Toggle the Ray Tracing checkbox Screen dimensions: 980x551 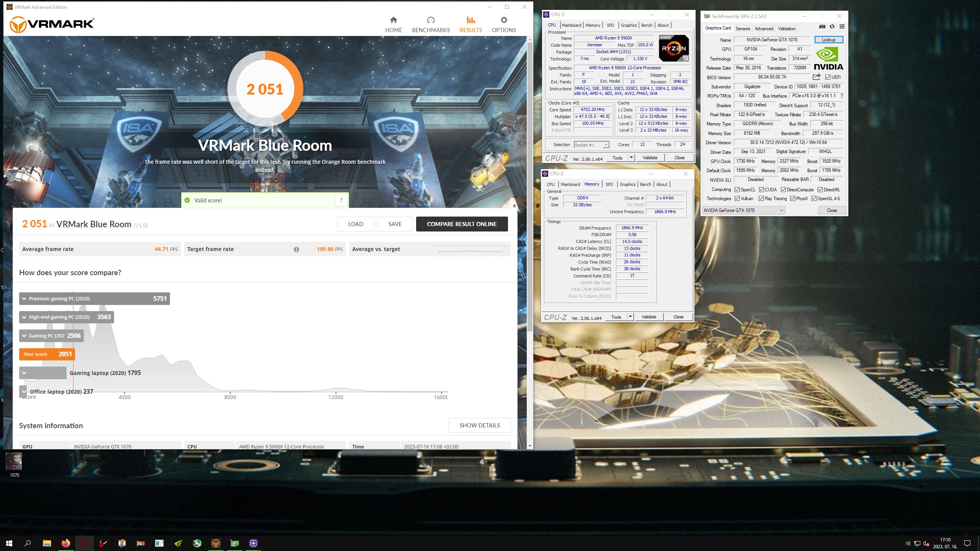click(x=761, y=199)
